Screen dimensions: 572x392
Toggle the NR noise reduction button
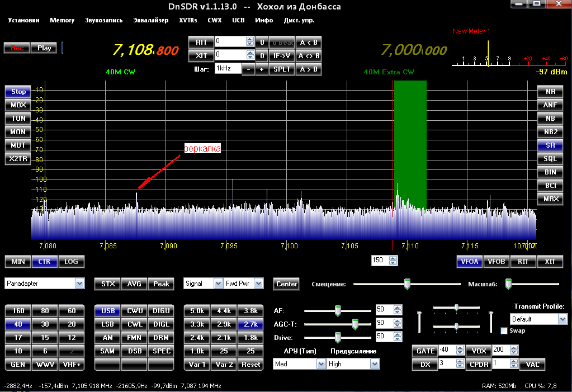pyautogui.click(x=550, y=92)
